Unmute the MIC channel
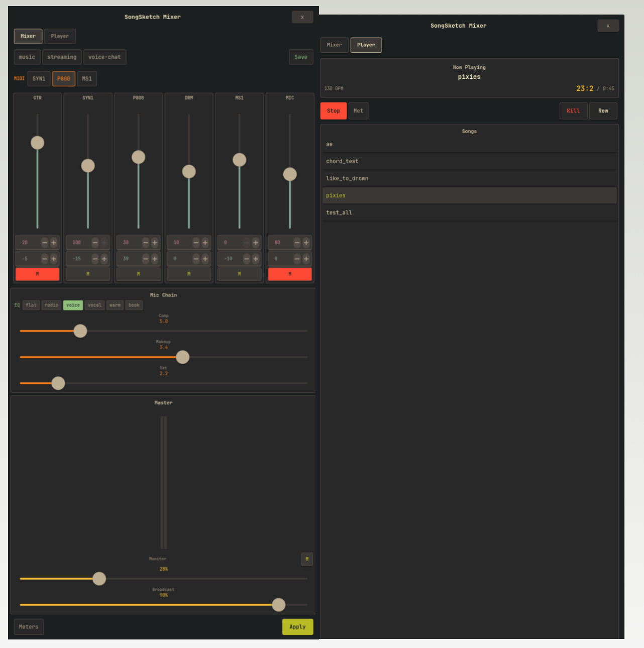 pyautogui.click(x=290, y=274)
